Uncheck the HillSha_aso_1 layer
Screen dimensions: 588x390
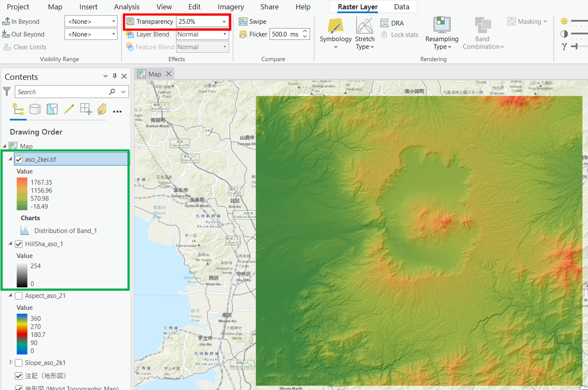click(19, 244)
